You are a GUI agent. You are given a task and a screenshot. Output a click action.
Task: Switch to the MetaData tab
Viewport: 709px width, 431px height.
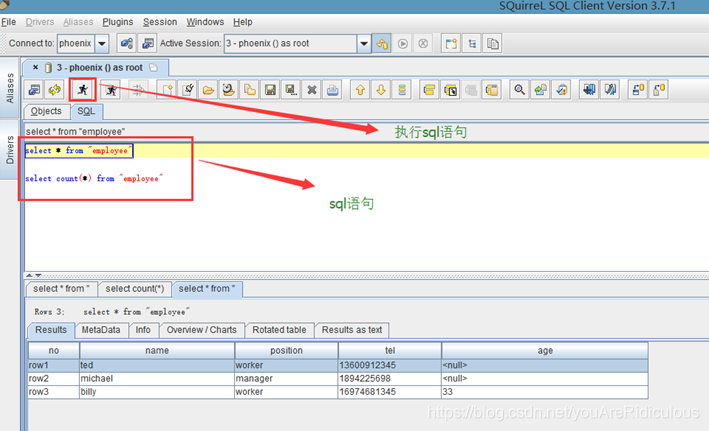[101, 330]
